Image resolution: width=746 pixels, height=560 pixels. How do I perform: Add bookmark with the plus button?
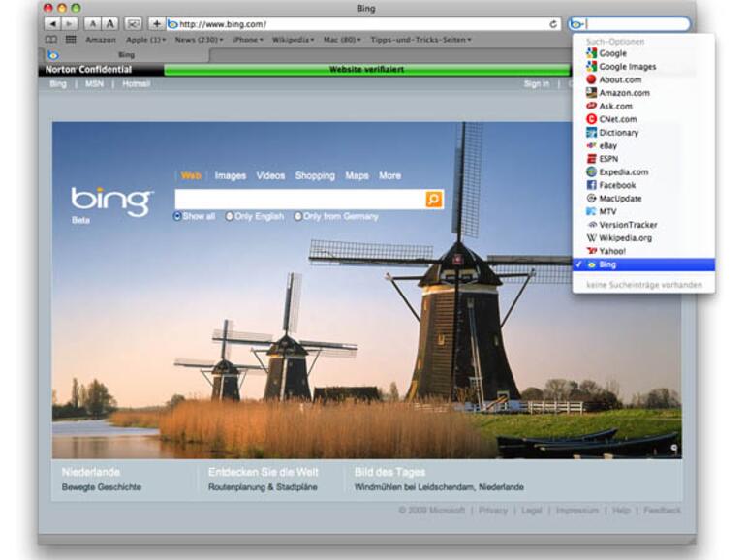click(156, 24)
